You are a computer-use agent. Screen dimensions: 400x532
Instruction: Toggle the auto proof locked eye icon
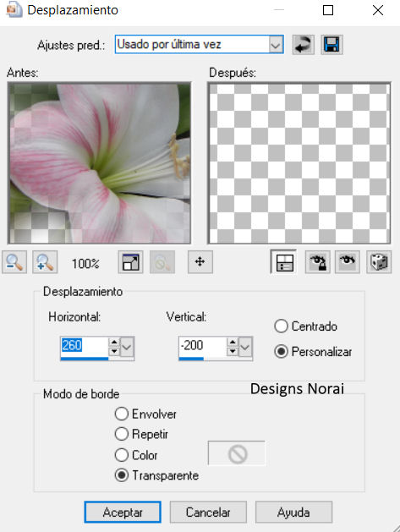(318, 262)
